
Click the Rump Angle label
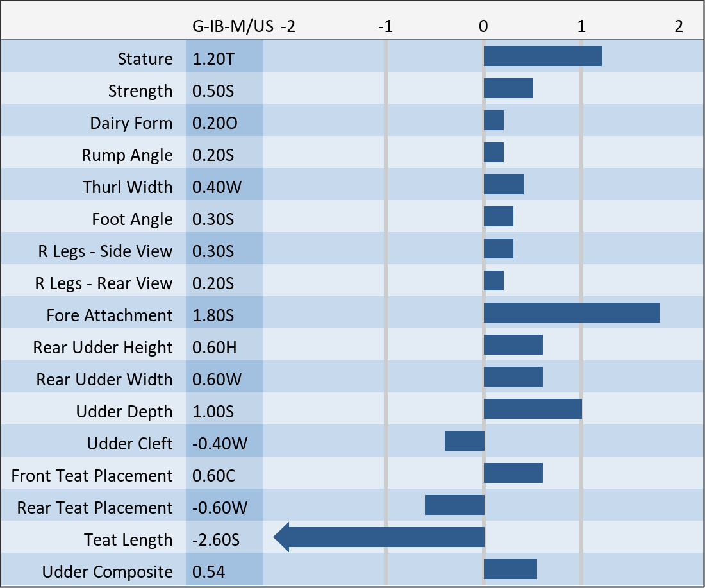pos(127,155)
